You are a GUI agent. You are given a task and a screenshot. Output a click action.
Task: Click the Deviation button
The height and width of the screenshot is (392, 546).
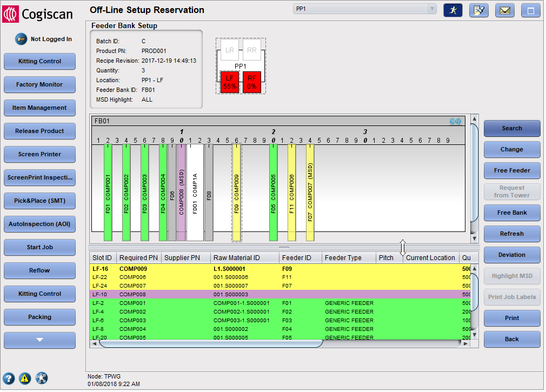coord(512,255)
